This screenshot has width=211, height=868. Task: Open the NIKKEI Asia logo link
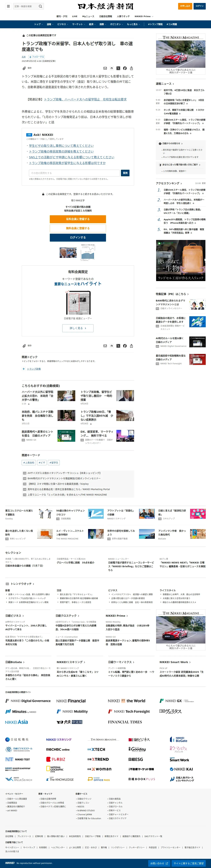(x=16, y=722)
